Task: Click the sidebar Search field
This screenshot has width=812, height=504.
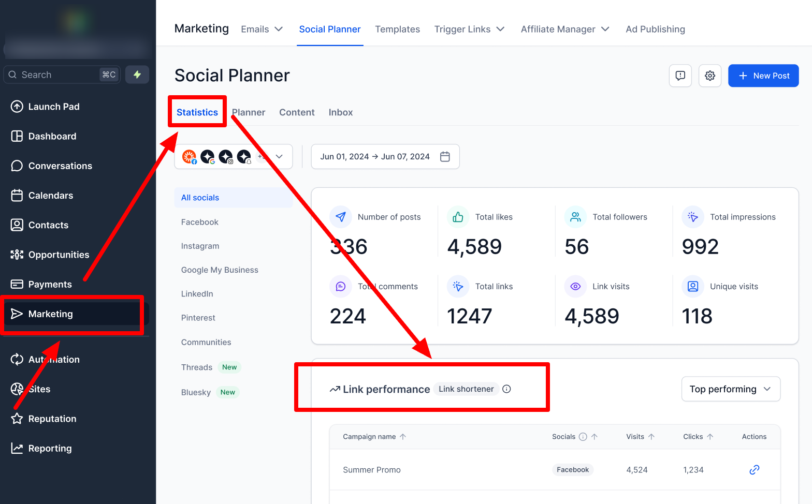Action: click(57, 75)
